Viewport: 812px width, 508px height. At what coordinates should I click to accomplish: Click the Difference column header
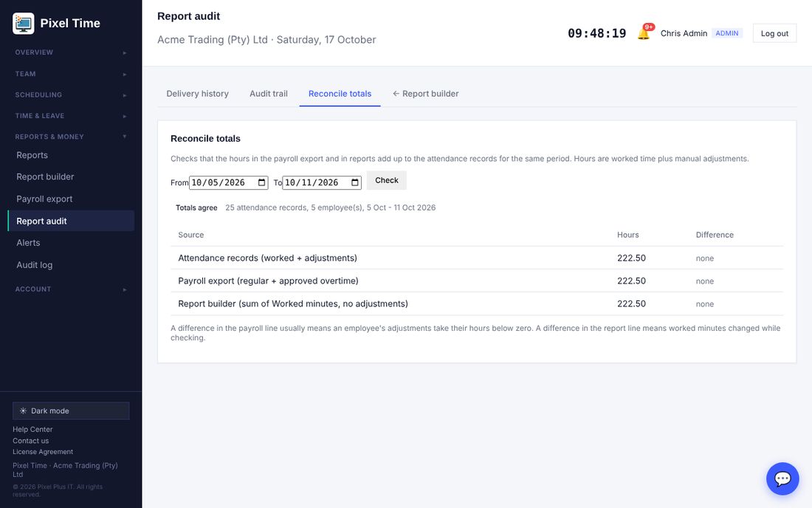[x=715, y=235]
